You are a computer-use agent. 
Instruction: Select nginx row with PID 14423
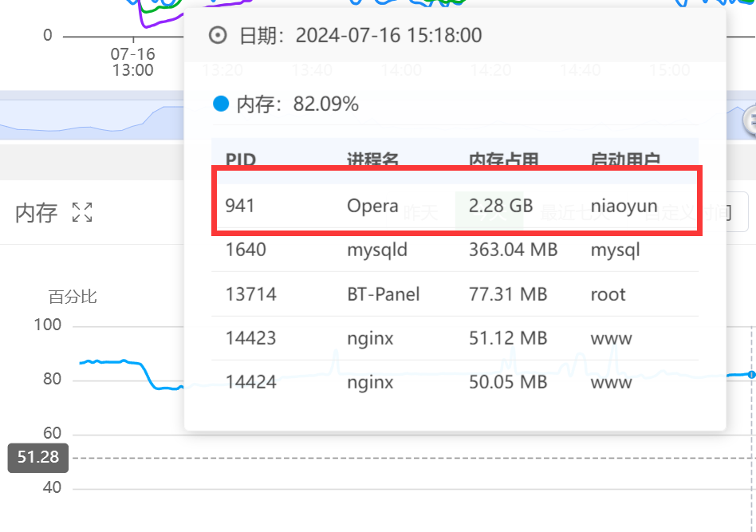[x=456, y=338]
